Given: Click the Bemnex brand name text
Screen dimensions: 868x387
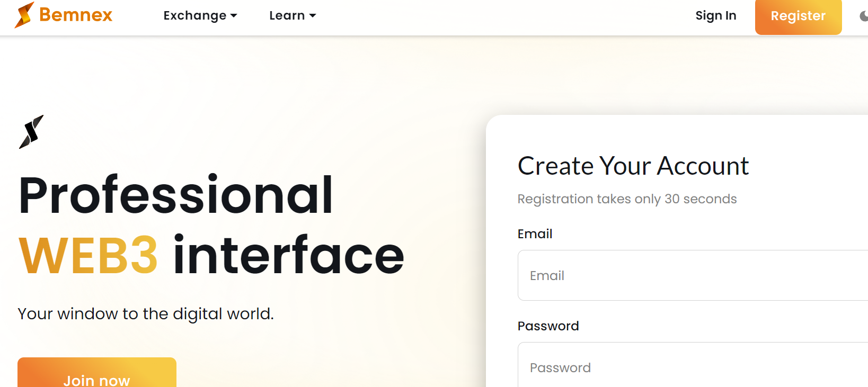Looking at the screenshot, I should coord(76,15).
